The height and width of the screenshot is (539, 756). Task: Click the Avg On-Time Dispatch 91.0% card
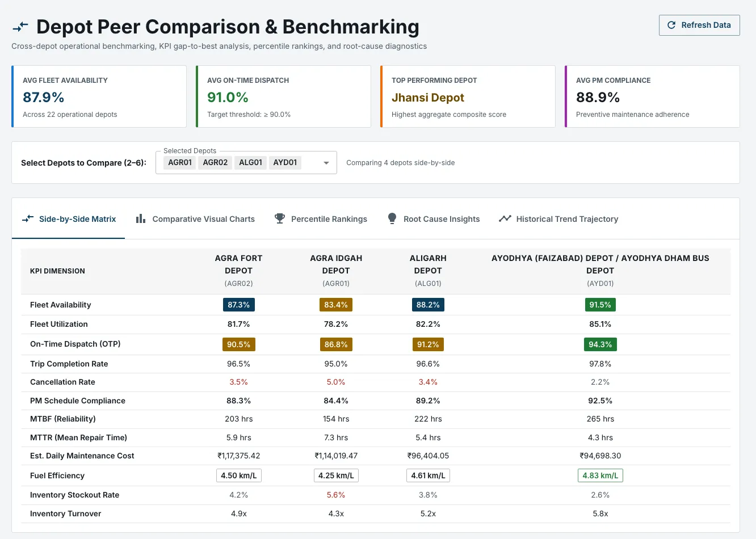click(283, 96)
